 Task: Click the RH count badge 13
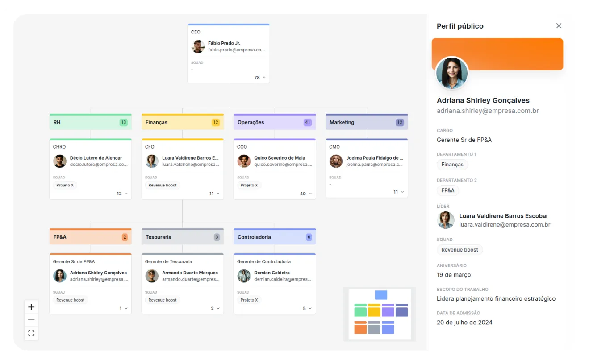[x=123, y=122]
